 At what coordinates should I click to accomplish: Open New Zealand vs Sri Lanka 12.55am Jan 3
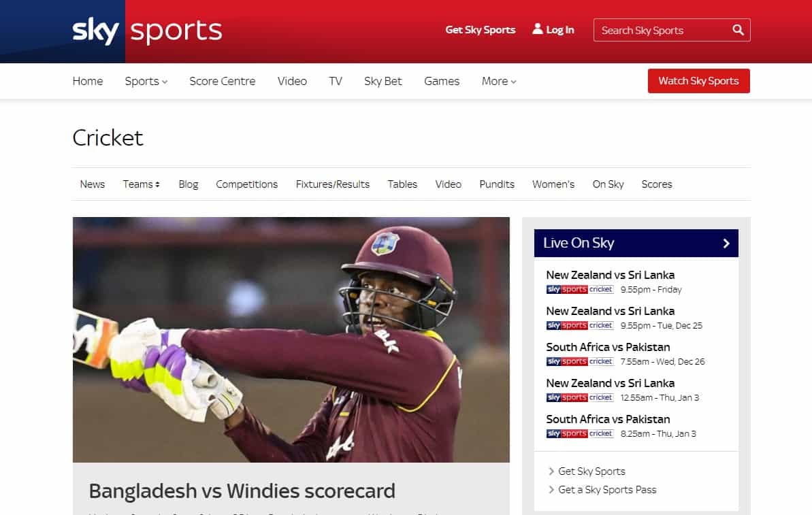tap(610, 383)
